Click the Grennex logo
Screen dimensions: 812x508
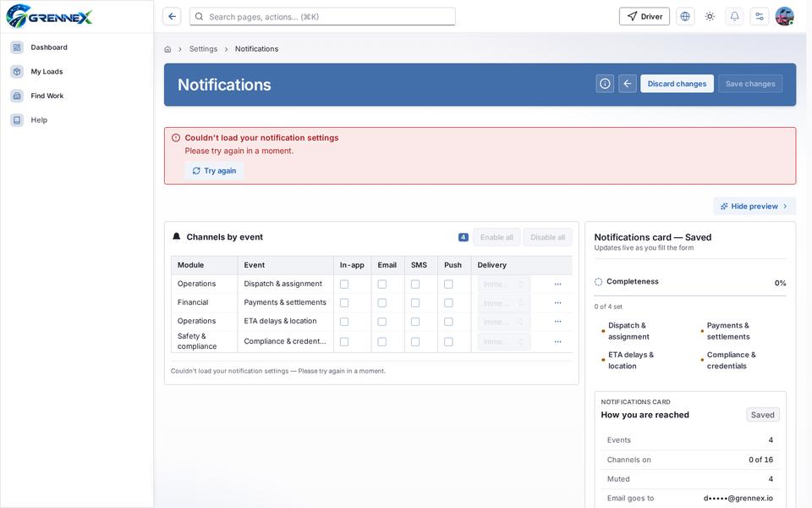pos(49,17)
